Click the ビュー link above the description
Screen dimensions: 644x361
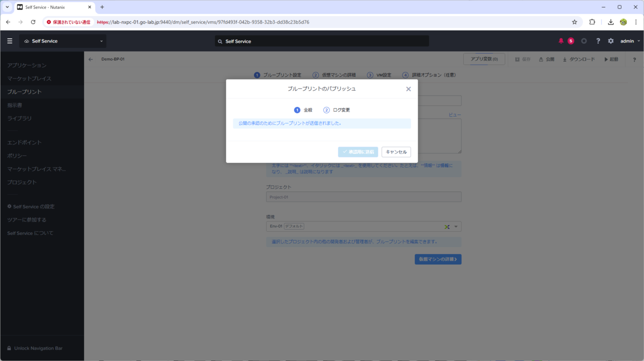tap(455, 115)
